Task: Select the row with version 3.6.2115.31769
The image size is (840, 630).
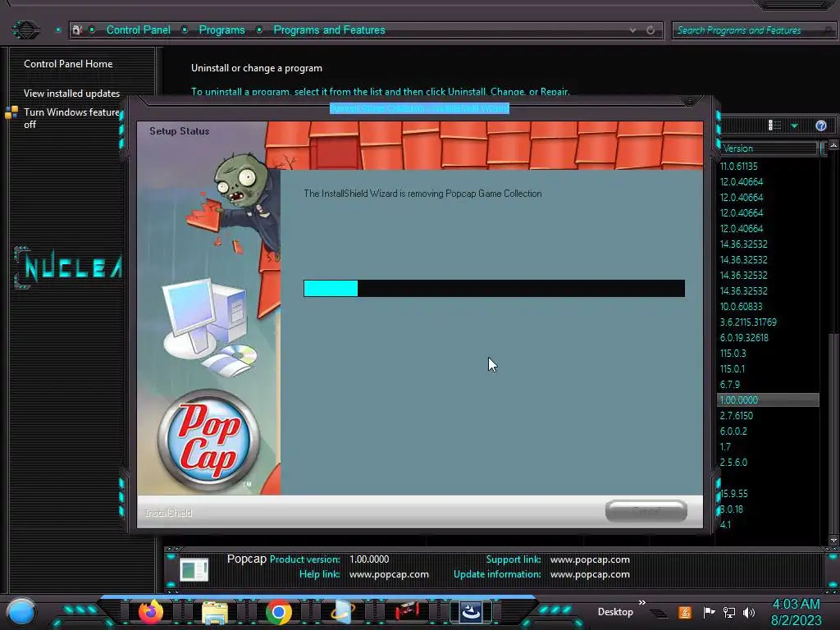Action: (x=768, y=322)
